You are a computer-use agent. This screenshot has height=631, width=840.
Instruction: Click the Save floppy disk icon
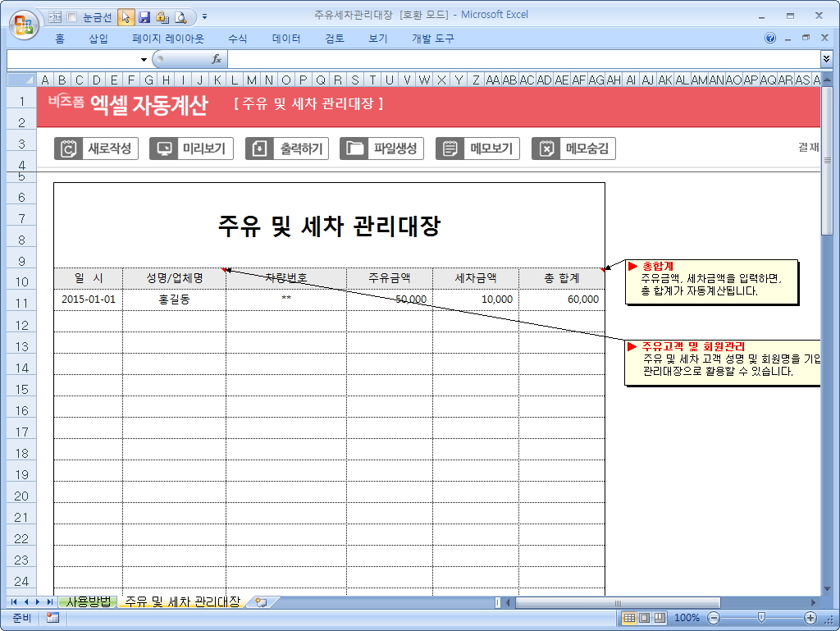pyautogui.click(x=144, y=17)
